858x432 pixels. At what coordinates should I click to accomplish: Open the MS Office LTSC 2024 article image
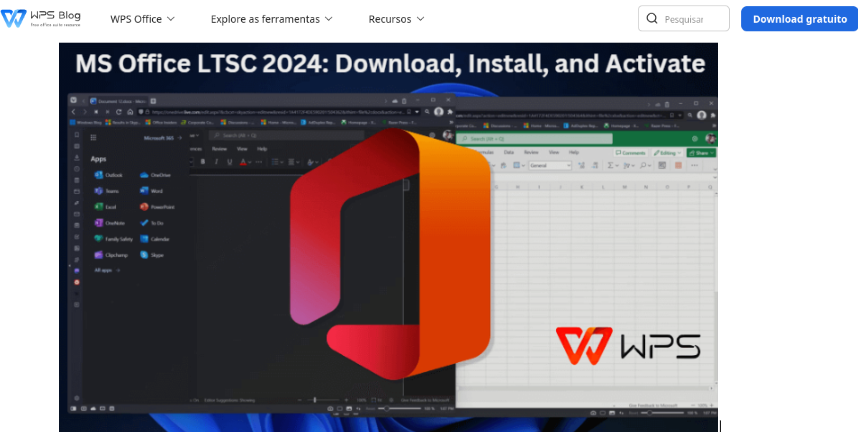tap(389, 237)
